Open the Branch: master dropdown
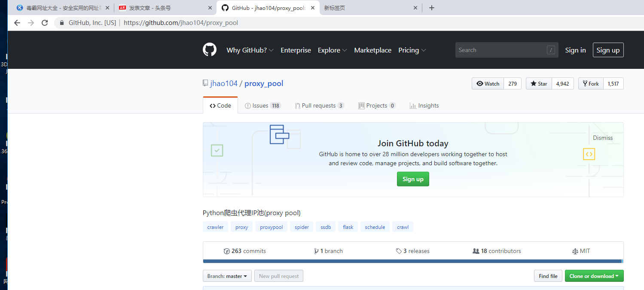This screenshot has width=644, height=290. (x=227, y=276)
